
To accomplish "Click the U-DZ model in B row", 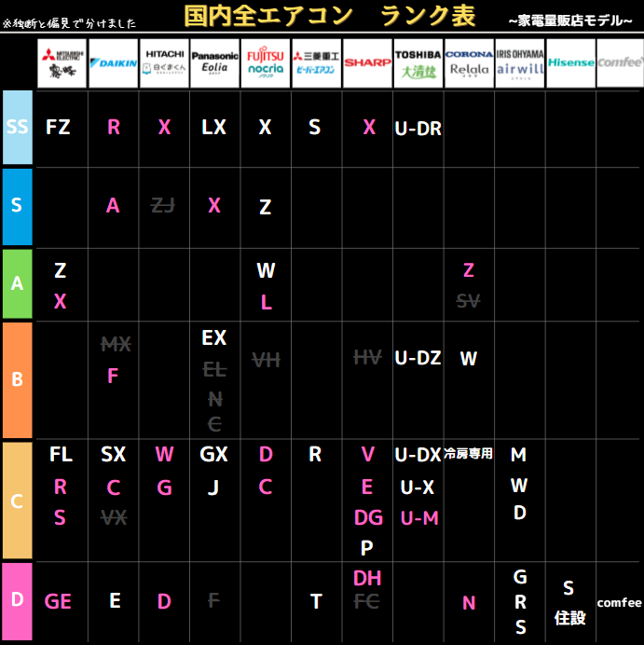I will (418, 358).
